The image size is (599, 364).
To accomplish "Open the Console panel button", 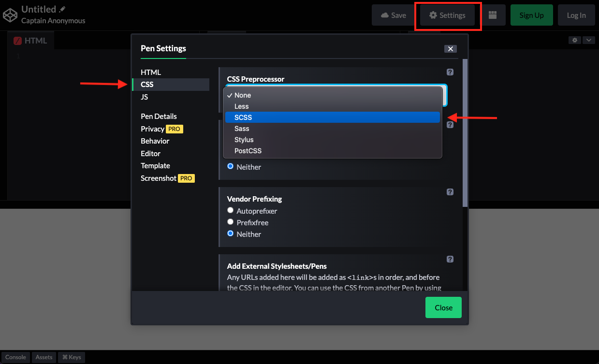I will [15, 357].
